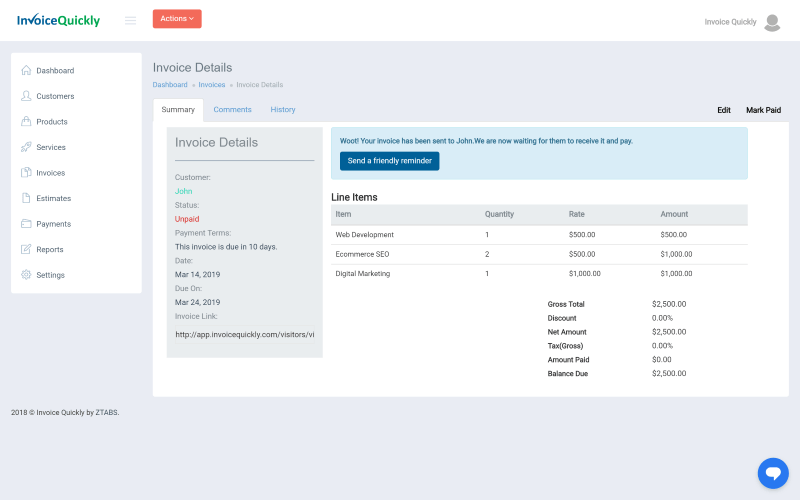Switch to the Comments tab
This screenshot has width=800, height=500.
[x=232, y=110]
